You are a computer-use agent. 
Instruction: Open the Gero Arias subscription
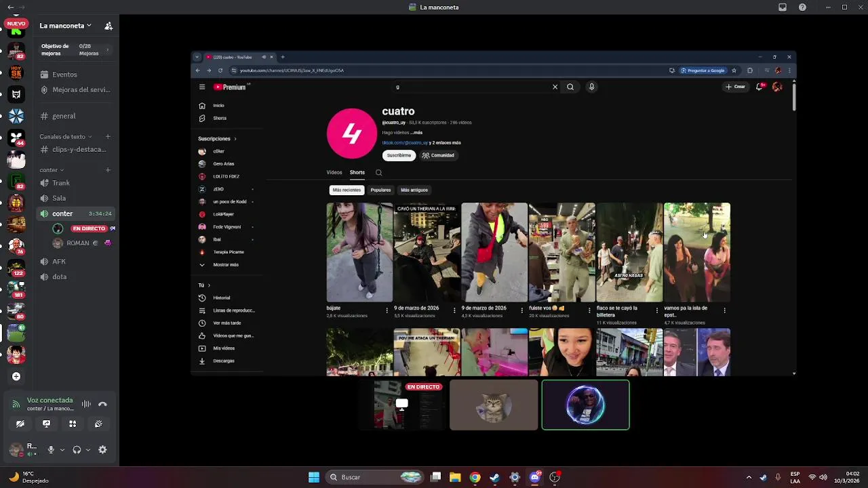[x=224, y=163]
